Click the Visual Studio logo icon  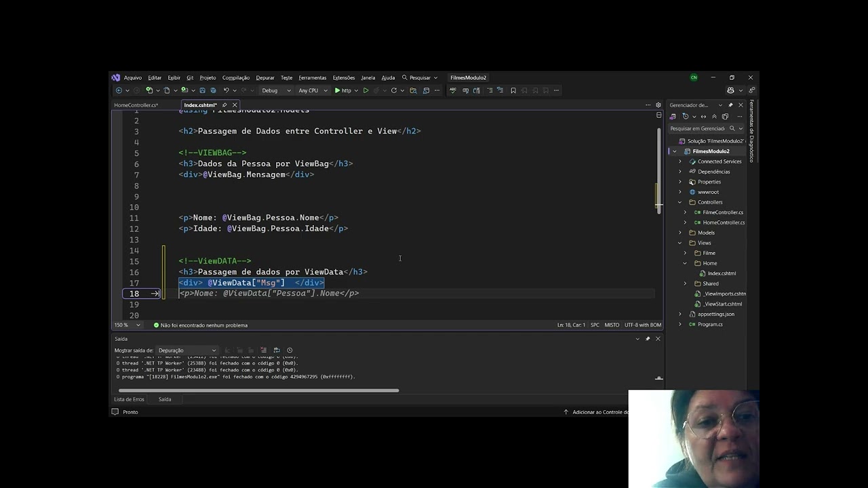click(x=116, y=77)
